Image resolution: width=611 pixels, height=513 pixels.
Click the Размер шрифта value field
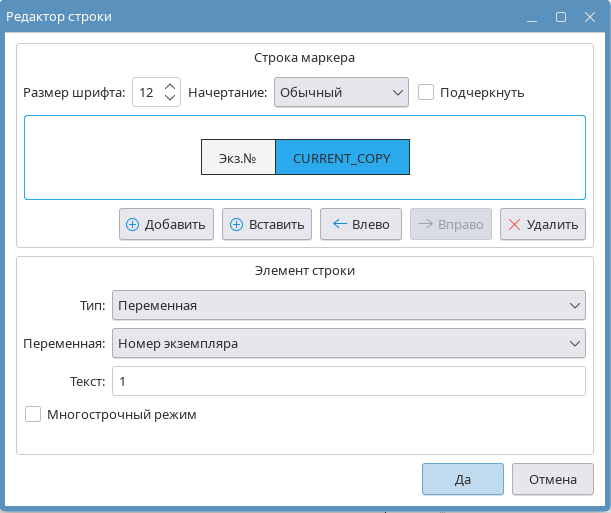click(x=147, y=92)
